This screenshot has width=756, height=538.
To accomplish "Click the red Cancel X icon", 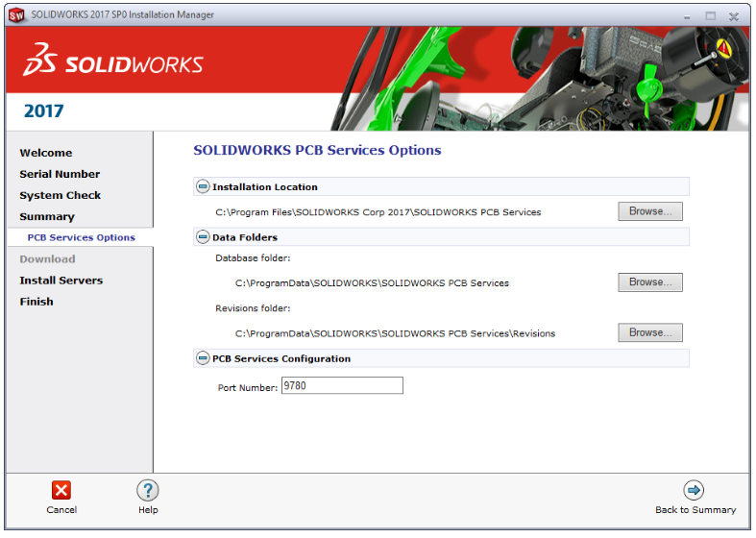I will (x=61, y=490).
